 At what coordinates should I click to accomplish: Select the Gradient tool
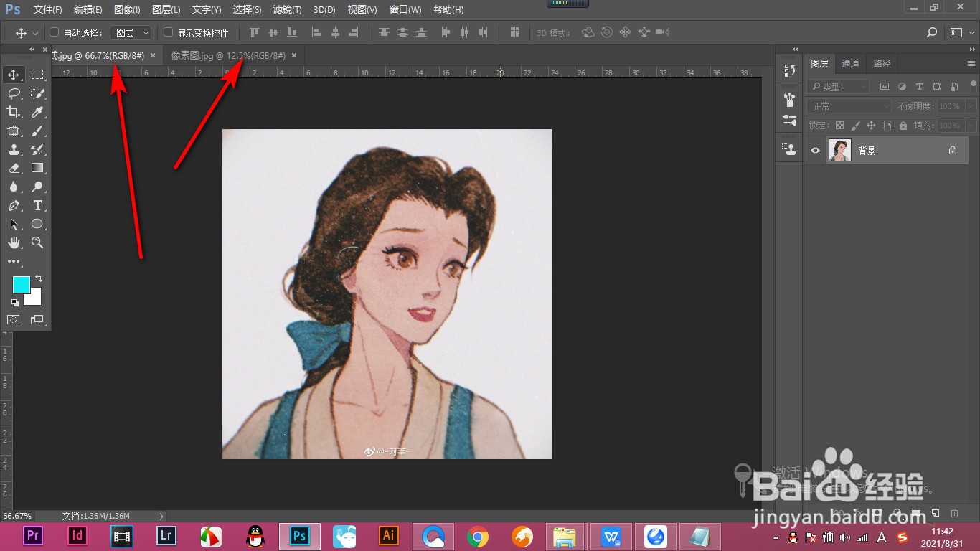pos(37,168)
